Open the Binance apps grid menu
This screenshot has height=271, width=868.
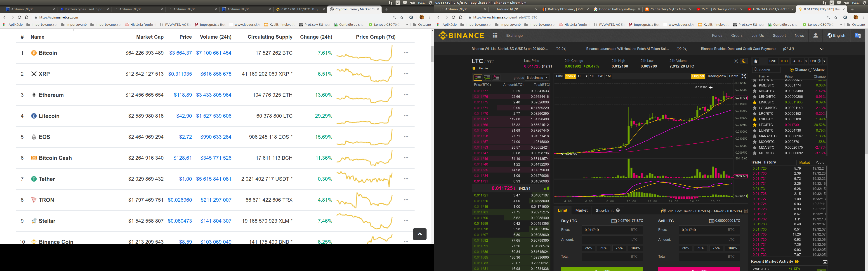(495, 35)
